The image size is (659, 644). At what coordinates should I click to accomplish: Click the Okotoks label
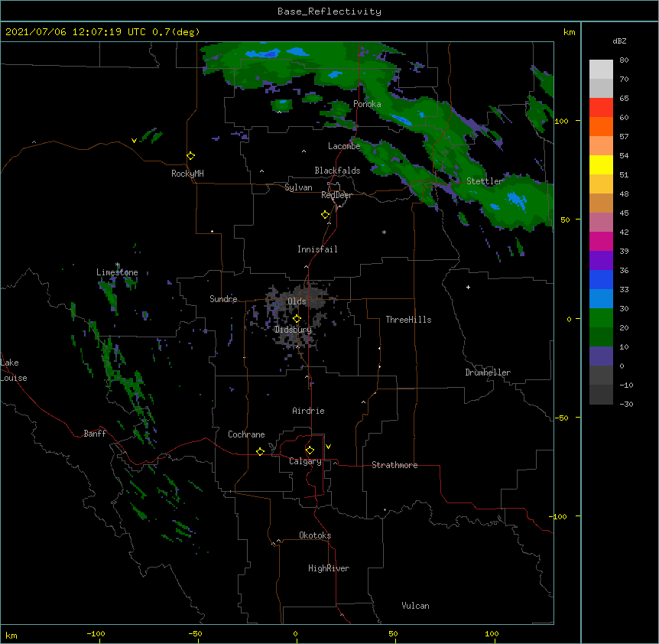[x=315, y=535]
